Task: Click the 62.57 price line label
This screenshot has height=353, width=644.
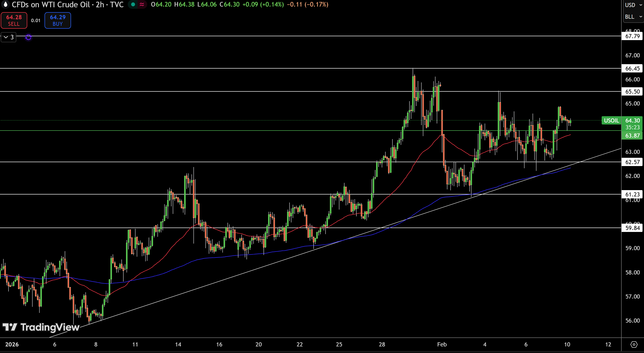Action: pyautogui.click(x=632, y=162)
